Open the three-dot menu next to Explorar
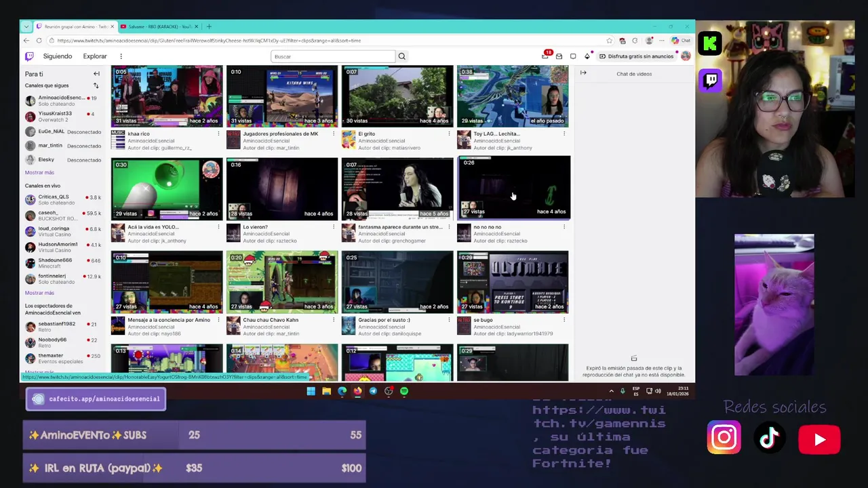 [x=121, y=56]
